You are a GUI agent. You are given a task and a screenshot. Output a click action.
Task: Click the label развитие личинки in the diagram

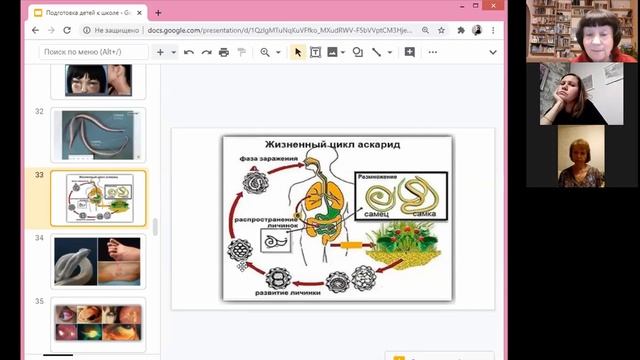(288, 293)
